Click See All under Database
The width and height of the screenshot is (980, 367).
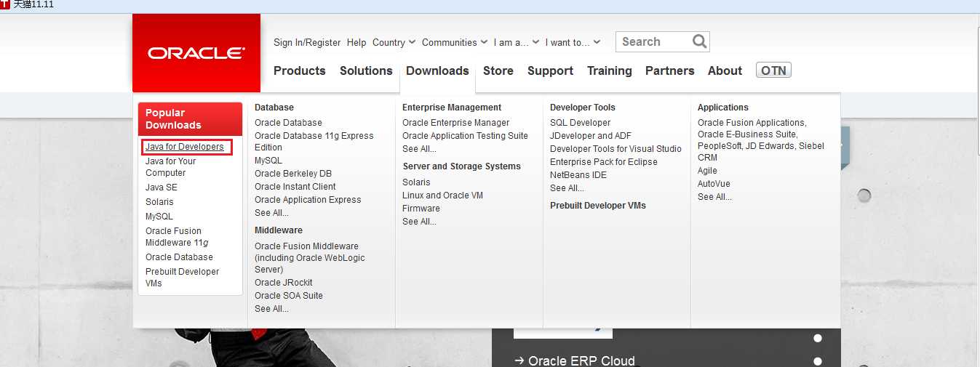click(271, 213)
